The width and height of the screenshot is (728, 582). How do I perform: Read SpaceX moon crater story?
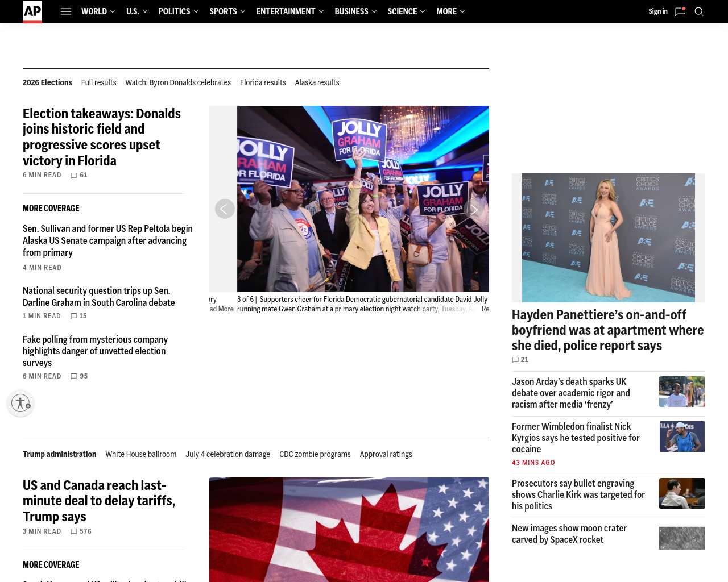[569, 534]
